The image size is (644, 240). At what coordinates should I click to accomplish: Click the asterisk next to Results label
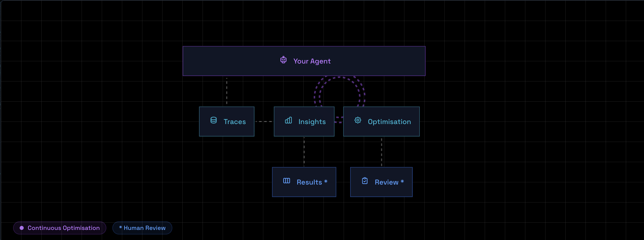(x=325, y=181)
